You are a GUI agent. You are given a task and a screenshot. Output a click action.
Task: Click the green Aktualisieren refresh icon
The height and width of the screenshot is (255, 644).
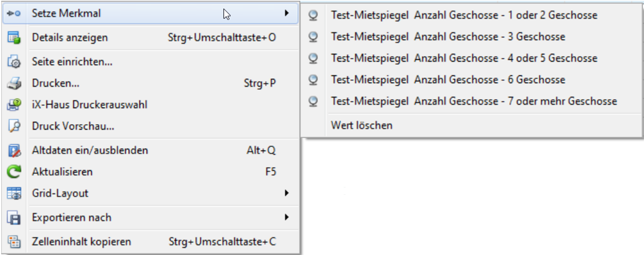click(x=14, y=172)
